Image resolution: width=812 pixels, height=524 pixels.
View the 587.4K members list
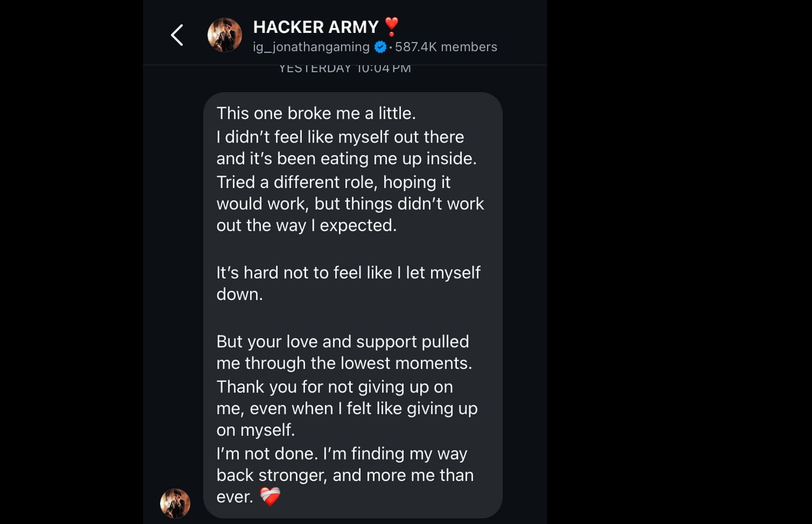click(x=446, y=47)
